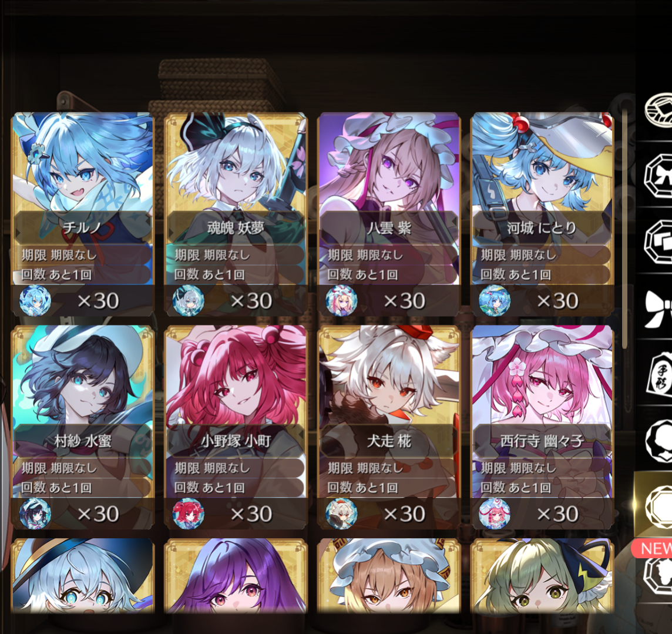Select the 西行寺 幽々子 card
This screenshot has width=672, height=634.
(x=542, y=427)
